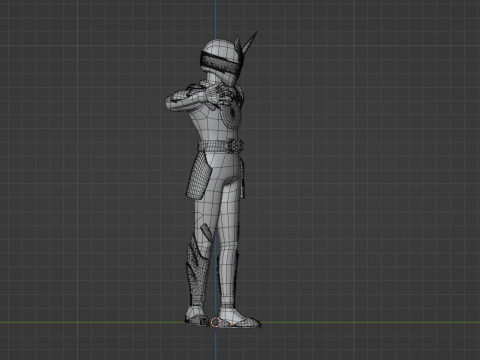Select the round belt buckle on the waist
The image size is (480, 360).
click(235, 146)
